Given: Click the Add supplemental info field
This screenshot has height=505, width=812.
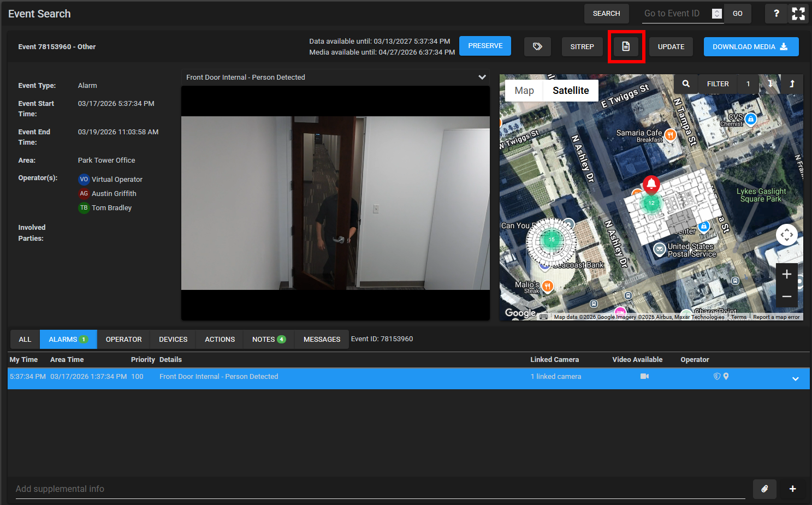Looking at the screenshot, I should click(x=377, y=489).
